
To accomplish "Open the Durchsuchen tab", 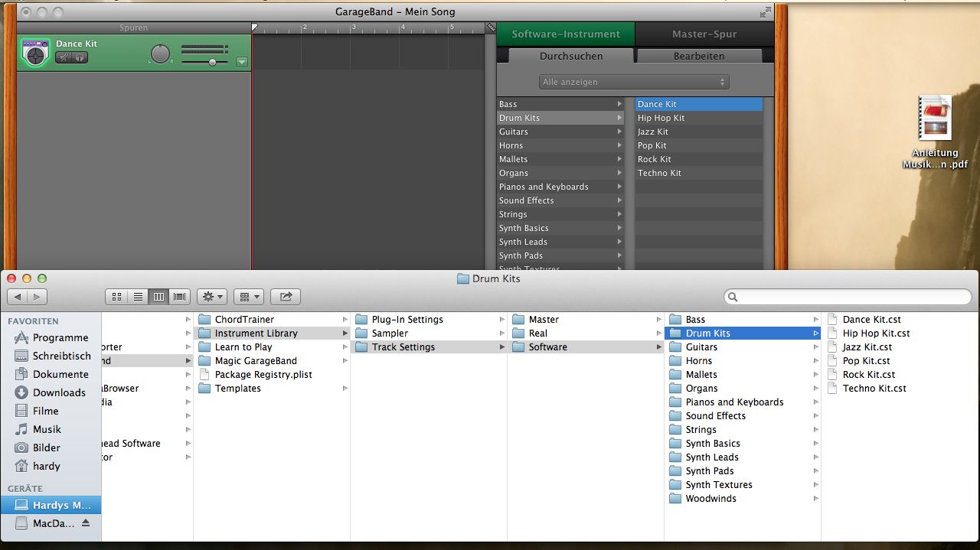I will pyautogui.click(x=571, y=56).
